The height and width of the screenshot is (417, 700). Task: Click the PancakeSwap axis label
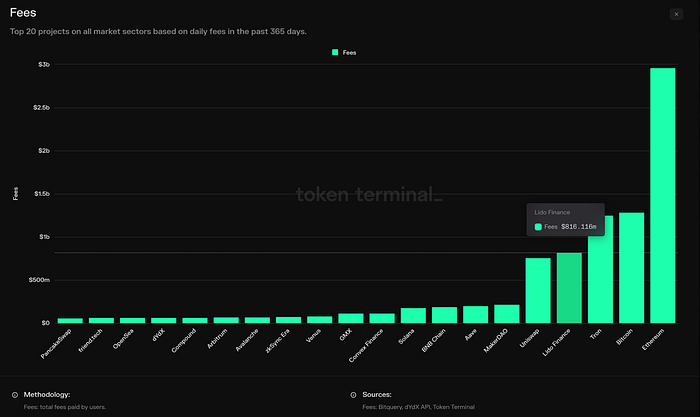tap(56, 344)
